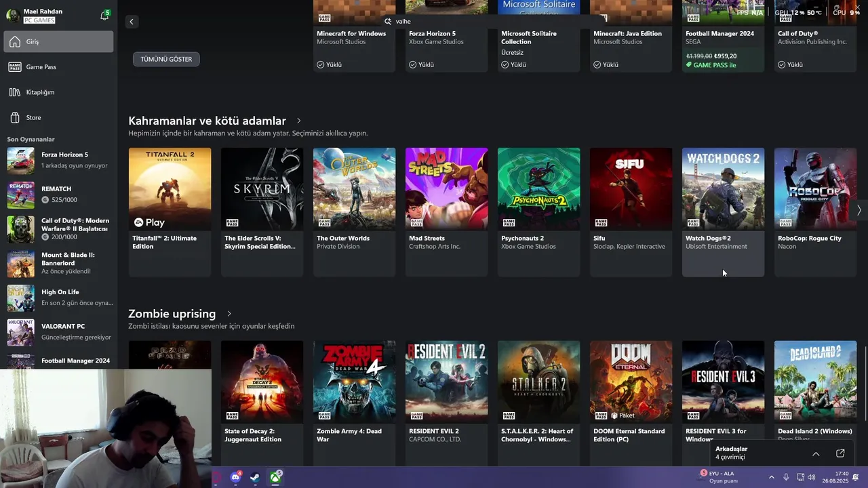Click EYU - ALA score widget
Screen dimensions: 868x488
click(x=718, y=477)
